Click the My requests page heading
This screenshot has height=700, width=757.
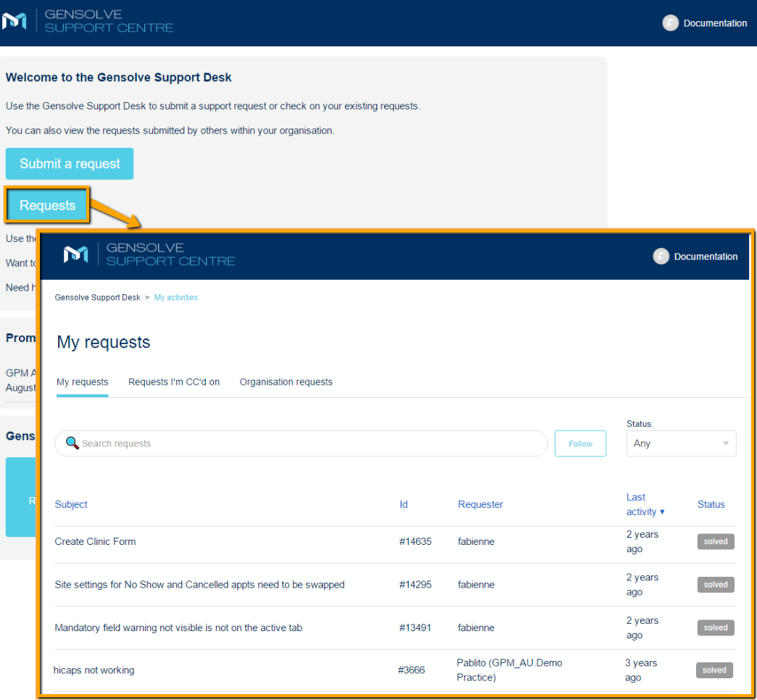pos(103,342)
